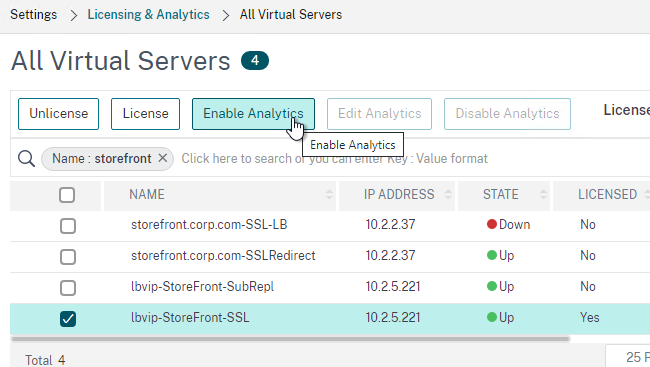Click IP 10.2.5.221 in lbvip-StoreFront-SSL row

393,318
